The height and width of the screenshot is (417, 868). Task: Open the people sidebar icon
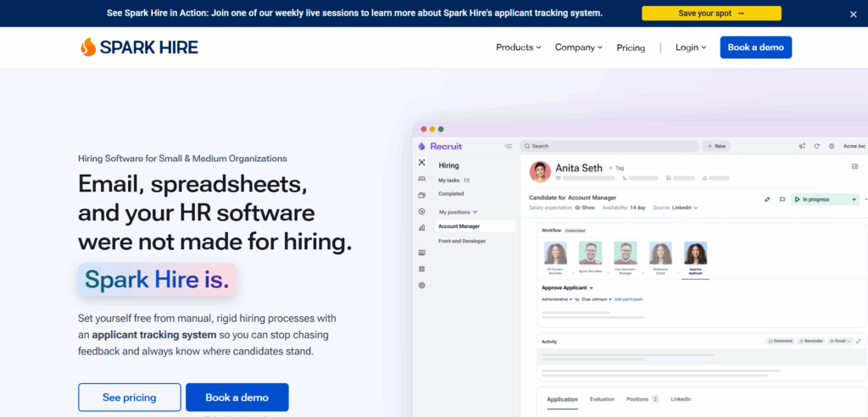click(x=422, y=179)
